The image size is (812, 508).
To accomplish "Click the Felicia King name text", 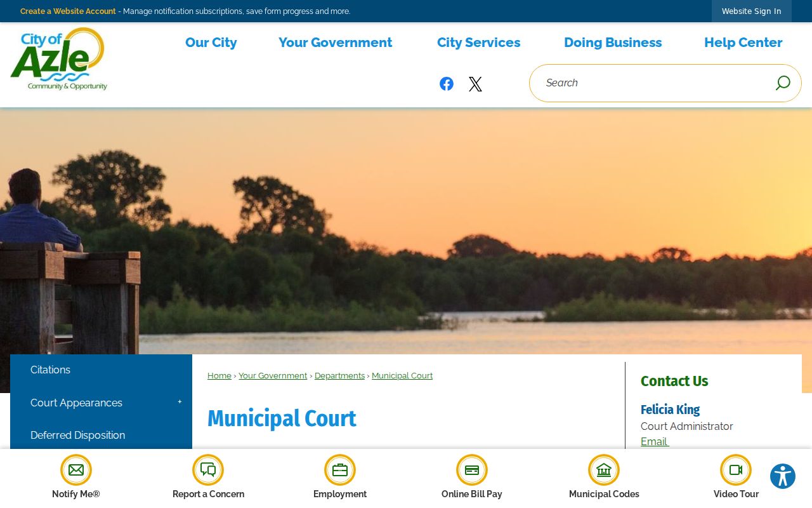I will [x=670, y=410].
